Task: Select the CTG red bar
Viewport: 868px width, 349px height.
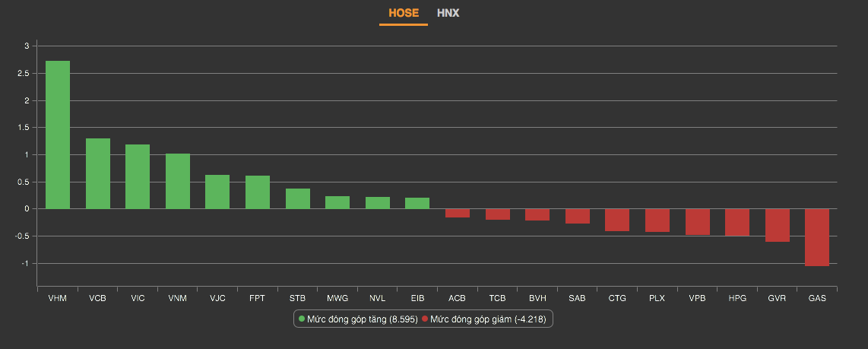Action: pos(617,220)
